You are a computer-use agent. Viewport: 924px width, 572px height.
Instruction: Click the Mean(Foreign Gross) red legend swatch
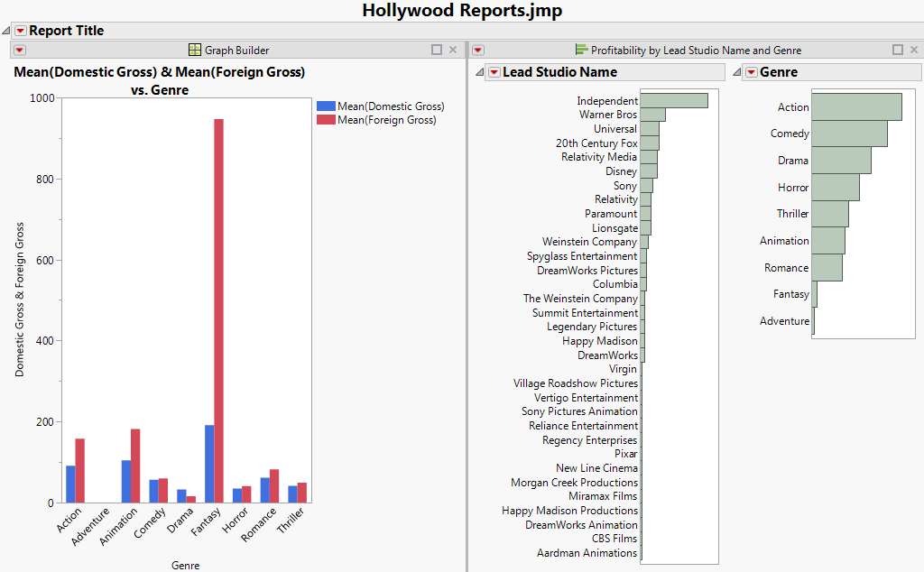(x=326, y=120)
